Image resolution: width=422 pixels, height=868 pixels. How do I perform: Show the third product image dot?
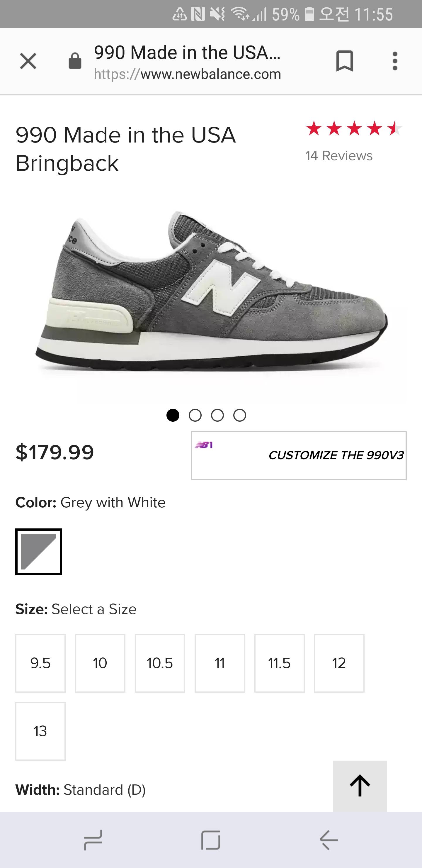coord(217,416)
